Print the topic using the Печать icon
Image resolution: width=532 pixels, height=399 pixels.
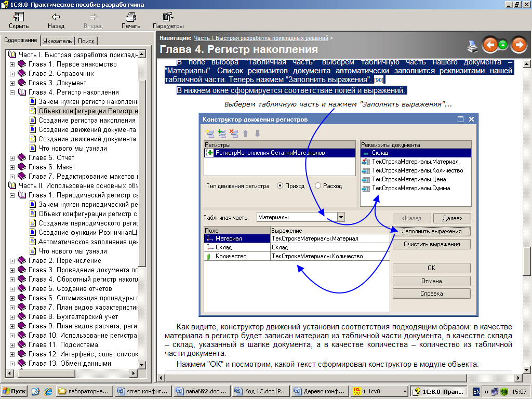pos(131,21)
